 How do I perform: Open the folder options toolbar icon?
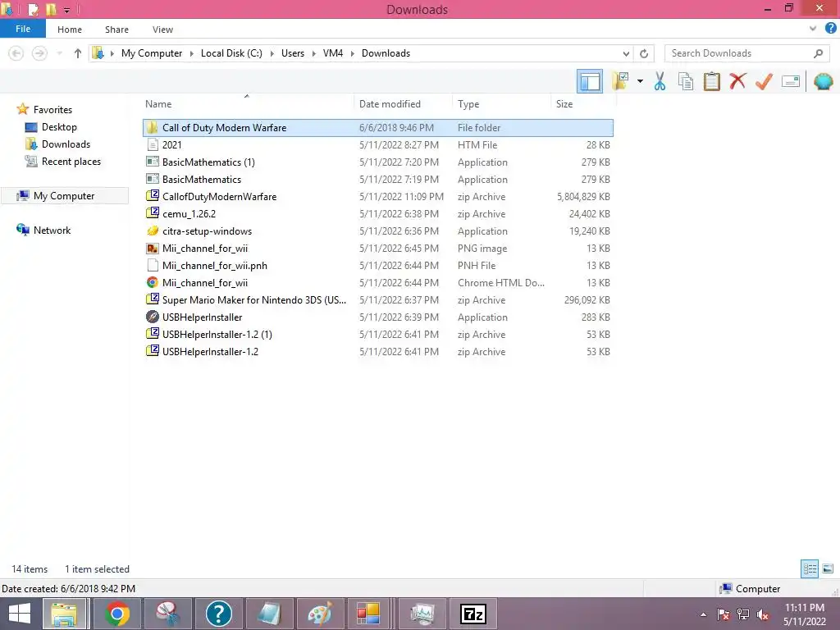(620, 81)
